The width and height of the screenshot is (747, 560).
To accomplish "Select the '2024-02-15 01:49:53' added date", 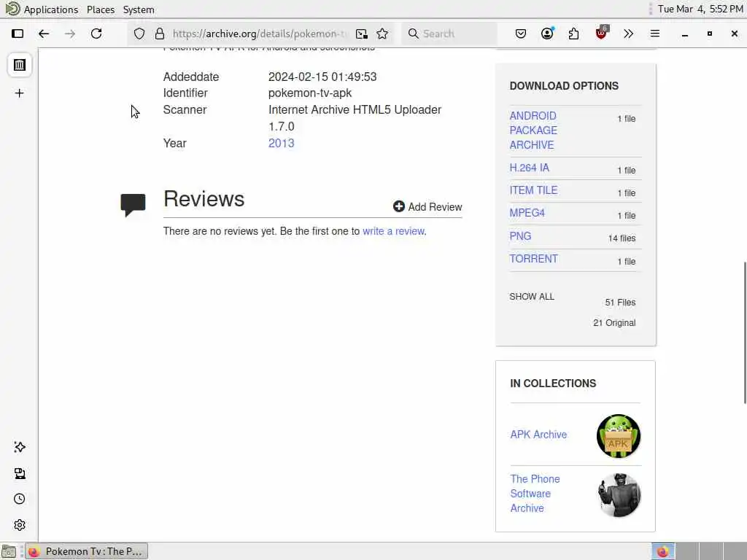I will click(x=322, y=77).
